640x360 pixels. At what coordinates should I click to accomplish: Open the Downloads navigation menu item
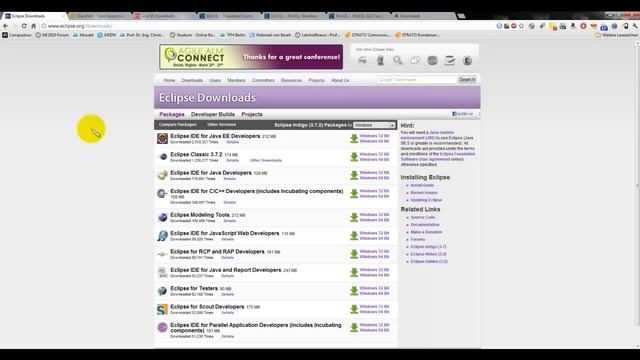[192, 80]
